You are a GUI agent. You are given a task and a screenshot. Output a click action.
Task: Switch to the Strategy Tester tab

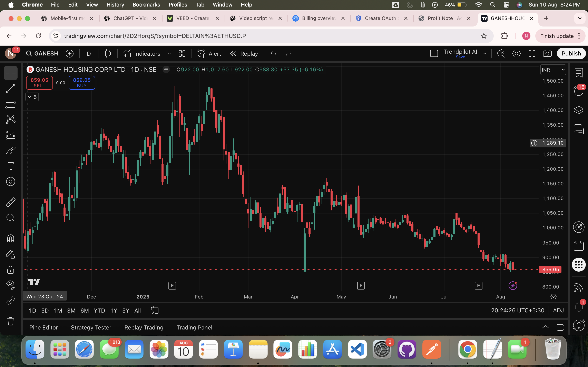pyautogui.click(x=91, y=327)
